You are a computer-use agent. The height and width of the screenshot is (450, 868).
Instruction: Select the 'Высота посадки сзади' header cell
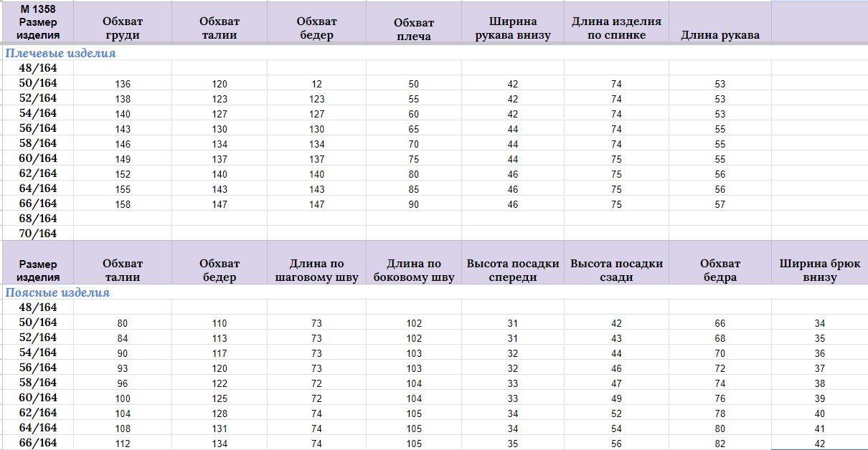[616, 270]
